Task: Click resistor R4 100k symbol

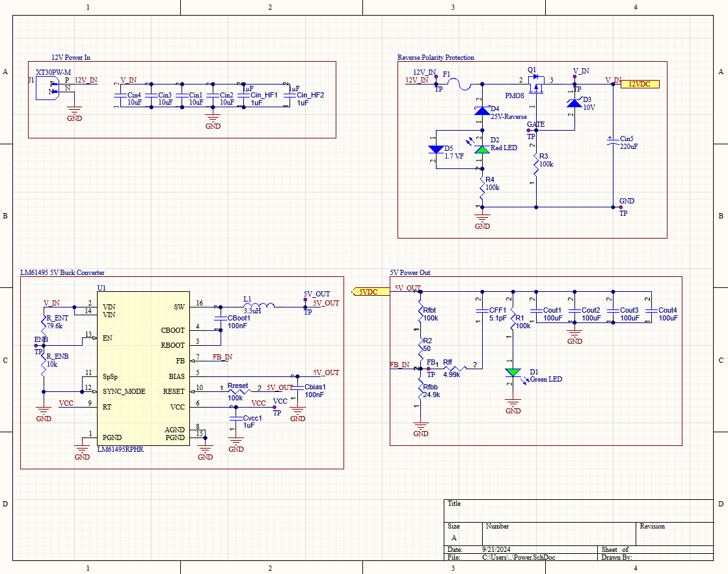Action: coord(482,187)
